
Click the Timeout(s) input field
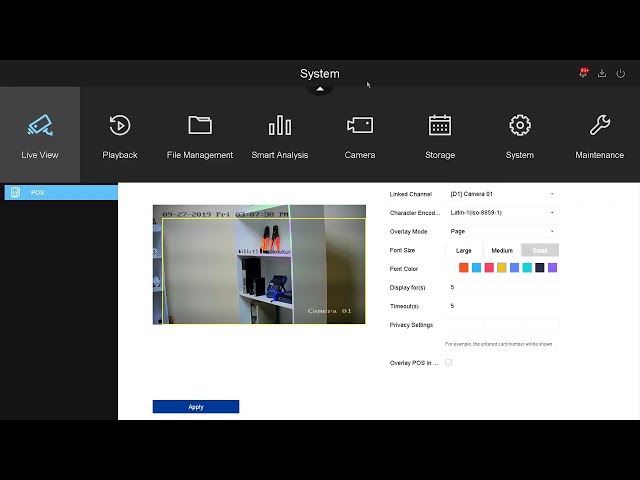pos(503,306)
